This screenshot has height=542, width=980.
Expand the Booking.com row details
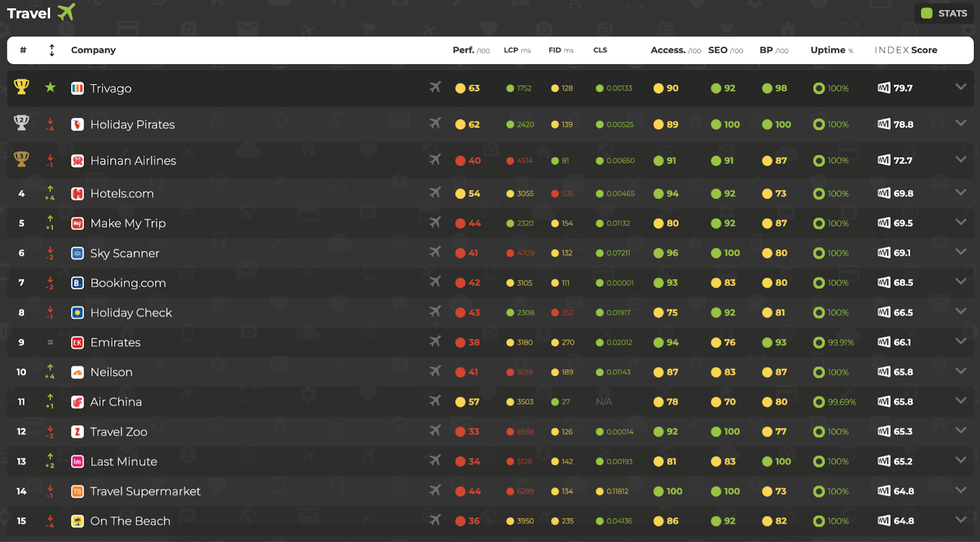[960, 282]
